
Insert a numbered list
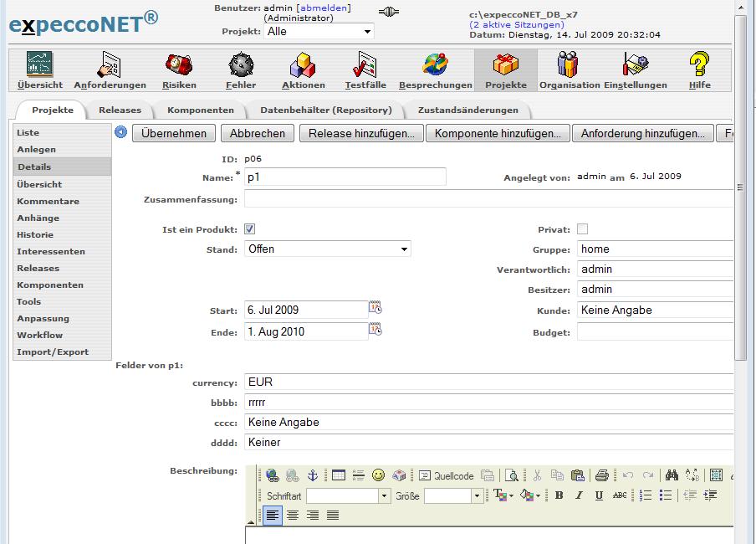645,495
